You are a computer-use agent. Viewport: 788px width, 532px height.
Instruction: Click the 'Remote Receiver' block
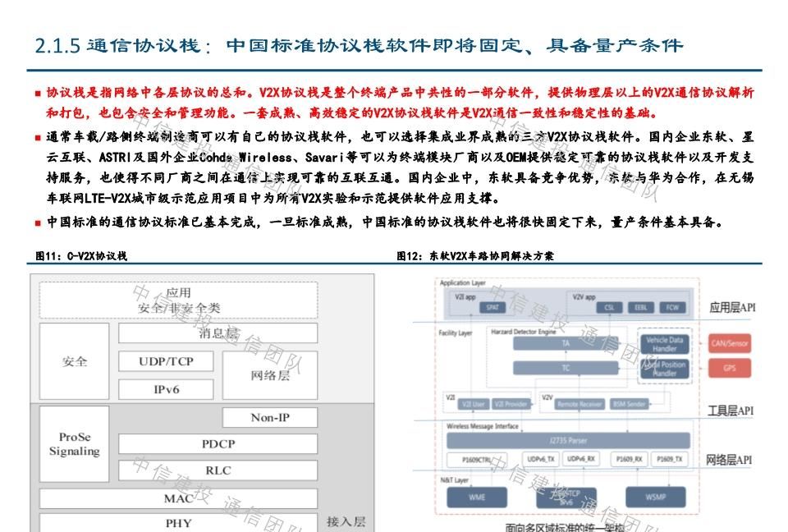pos(579,404)
